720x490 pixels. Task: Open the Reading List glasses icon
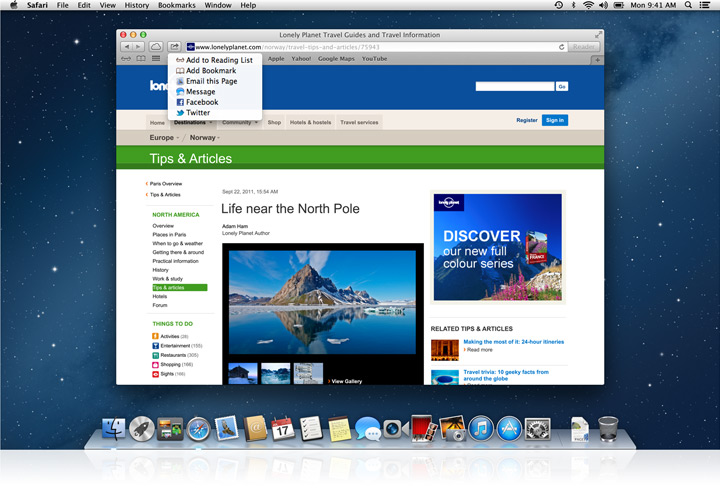click(126, 59)
